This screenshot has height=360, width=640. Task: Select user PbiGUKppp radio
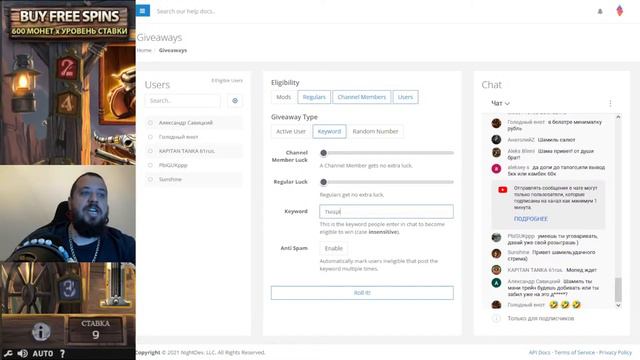150,165
